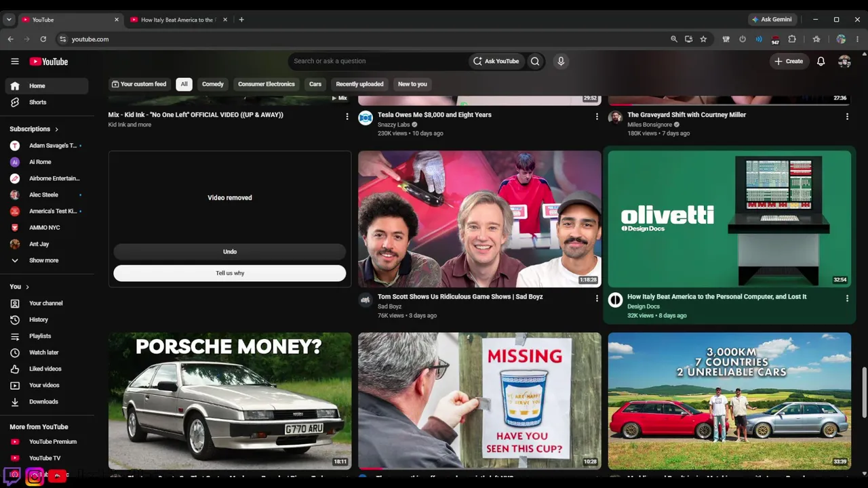Open the Chrome three-dot menu
This screenshot has width=868, height=488.
pos(858,39)
